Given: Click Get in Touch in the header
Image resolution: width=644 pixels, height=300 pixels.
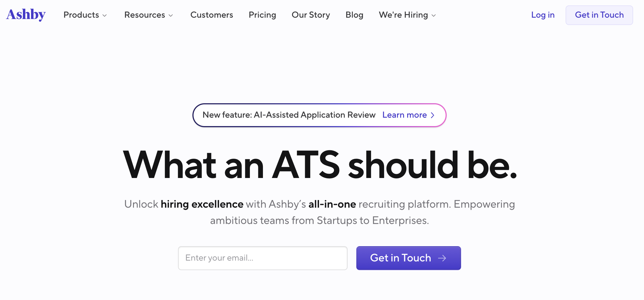Looking at the screenshot, I should click(599, 15).
